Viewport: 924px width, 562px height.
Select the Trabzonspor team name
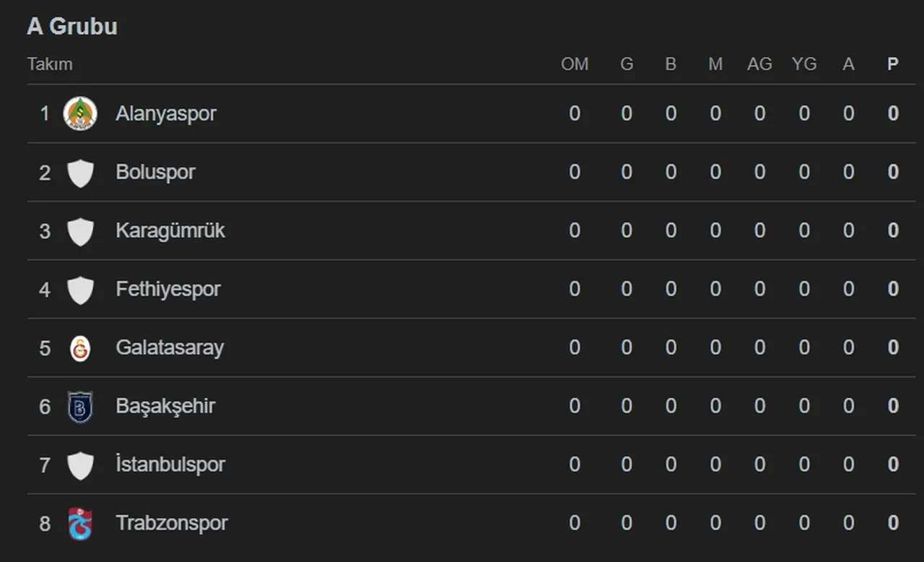[172, 524]
